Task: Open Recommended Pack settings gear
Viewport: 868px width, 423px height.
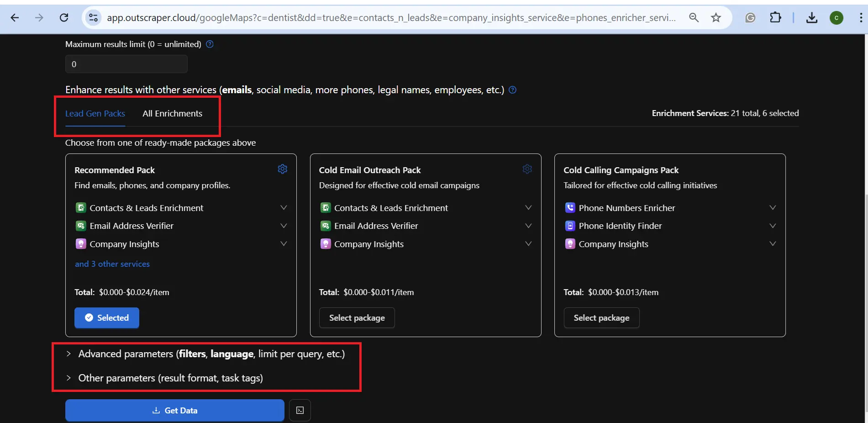Action: pyautogui.click(x=282, y=169)
